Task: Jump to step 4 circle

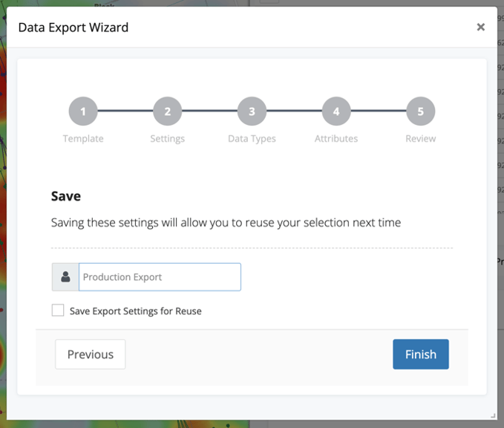Action: [336, 111]
